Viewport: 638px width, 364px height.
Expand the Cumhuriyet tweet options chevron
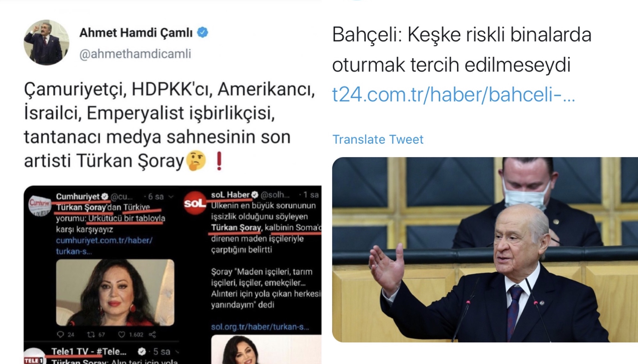click(171, 197)
